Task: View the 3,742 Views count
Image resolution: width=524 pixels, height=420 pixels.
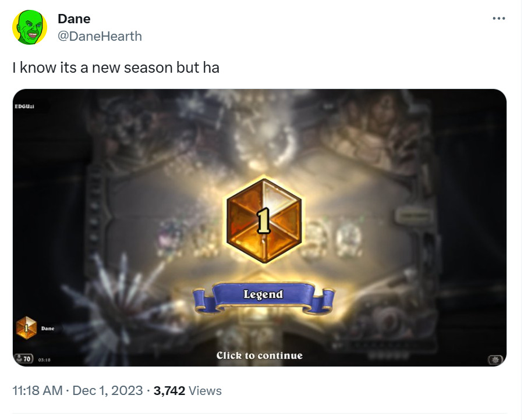Action: coord(187,390)
